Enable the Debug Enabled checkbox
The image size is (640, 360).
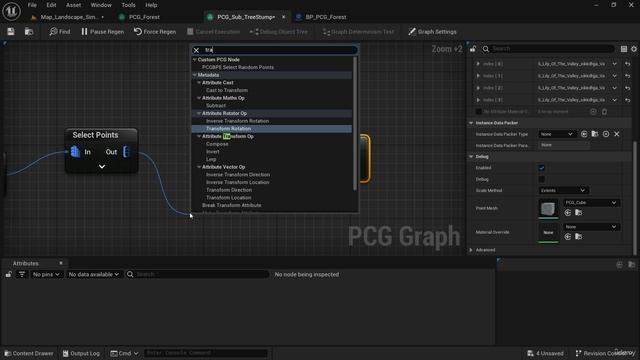542,168
